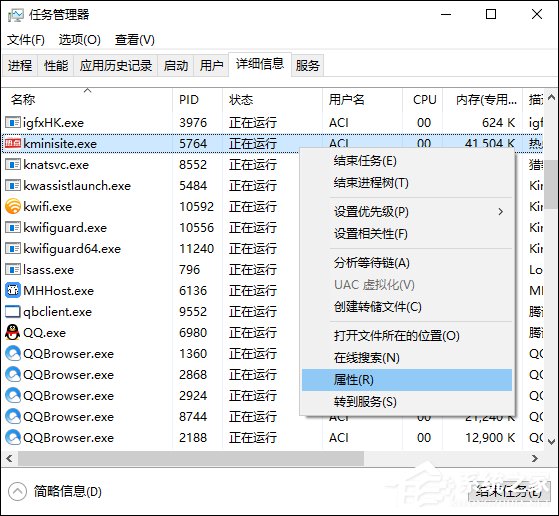Sort by the PID column header
This screenshot has width=559, height=516.
197,99
